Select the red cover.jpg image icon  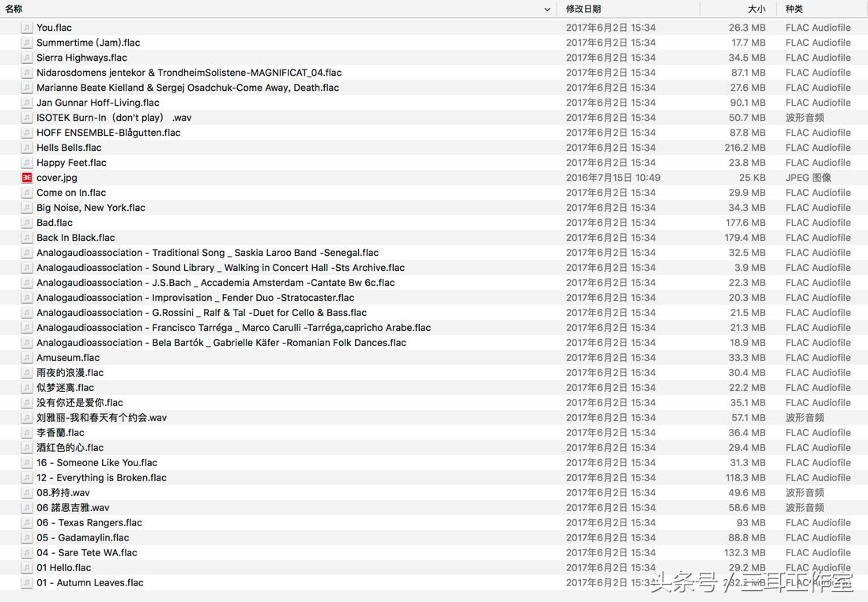(27, 178)
